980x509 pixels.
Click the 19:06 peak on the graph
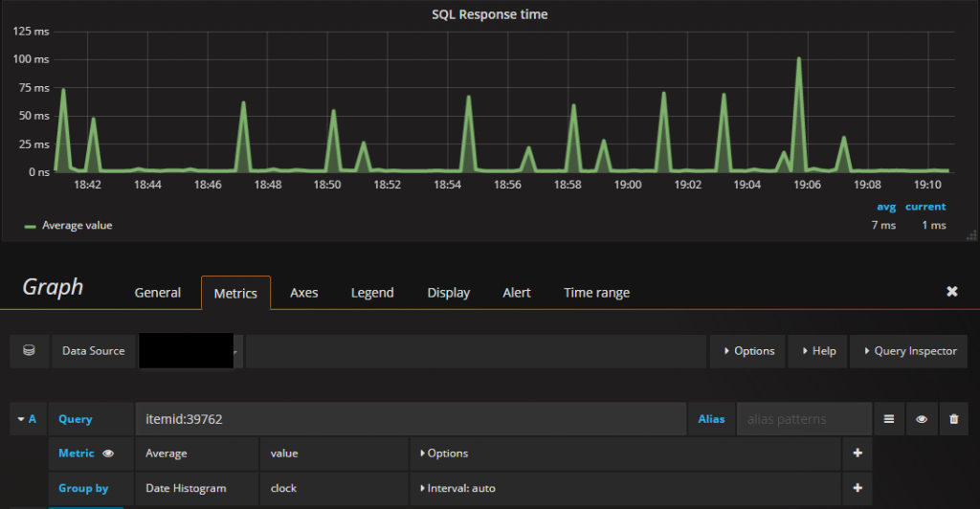(799, 59)
